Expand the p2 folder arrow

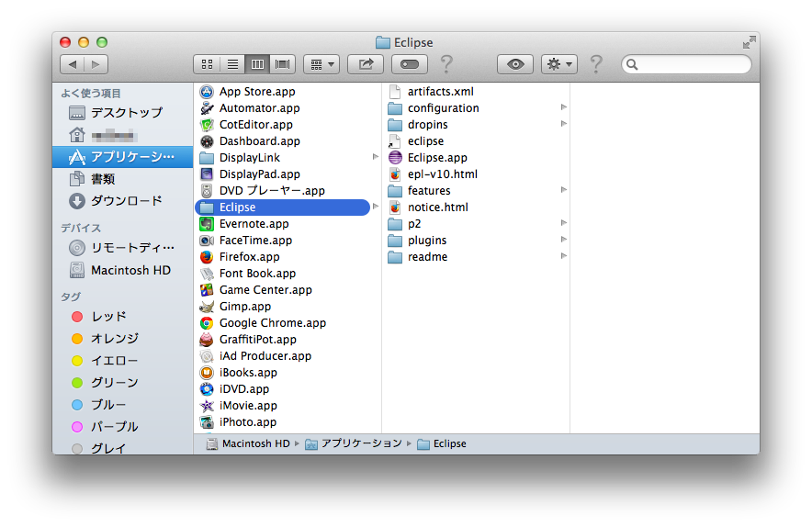pyautogui.click(x=564, y=223)
